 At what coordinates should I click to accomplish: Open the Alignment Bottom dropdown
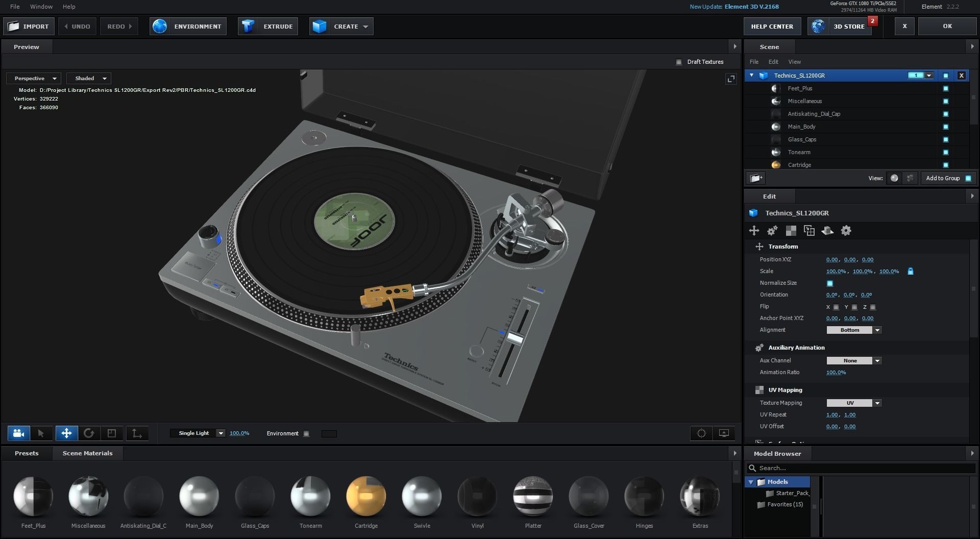tap(854, 330)
